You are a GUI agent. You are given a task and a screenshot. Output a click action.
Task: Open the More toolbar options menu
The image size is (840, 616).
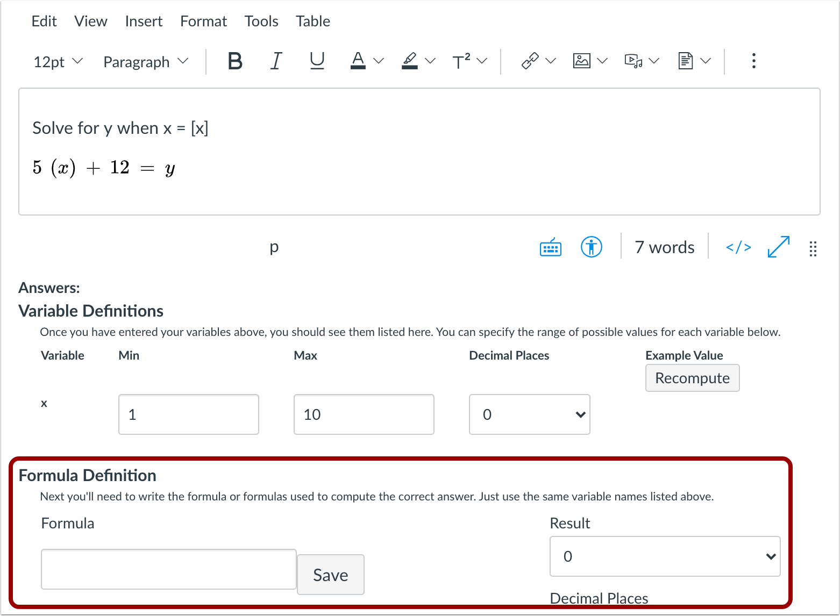(x=754, y=61)
